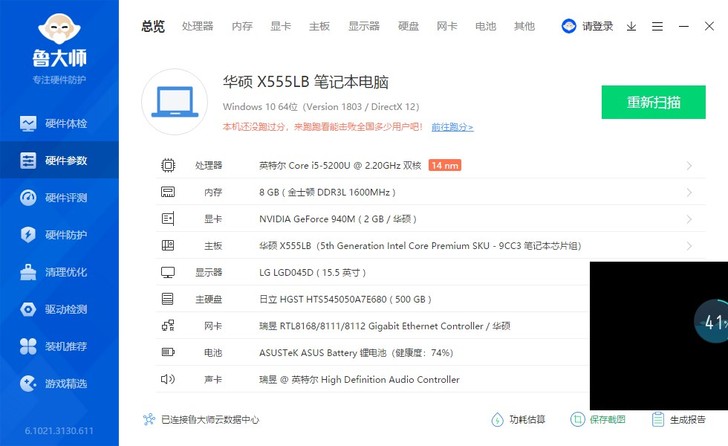Click 华硕 X555LB 笔记本电脑 title
This screenshot has width=728, height=446.
(x=306, y=82)
